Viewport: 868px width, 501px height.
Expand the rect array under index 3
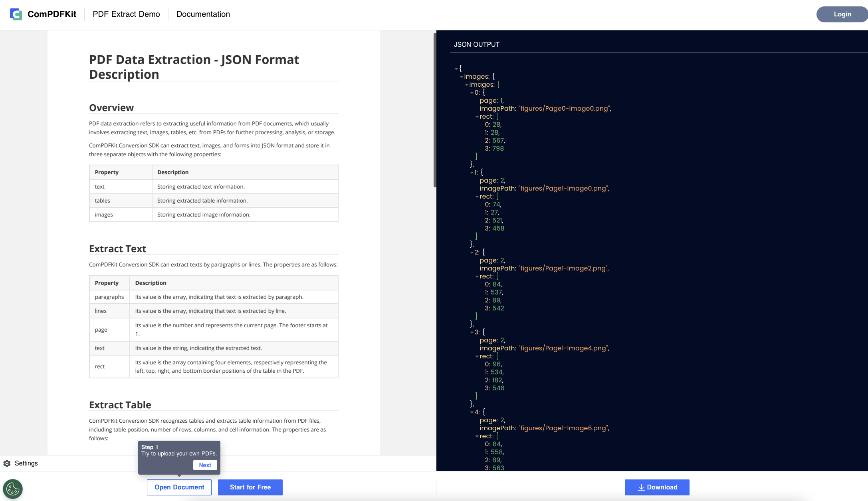pos(477,356)
